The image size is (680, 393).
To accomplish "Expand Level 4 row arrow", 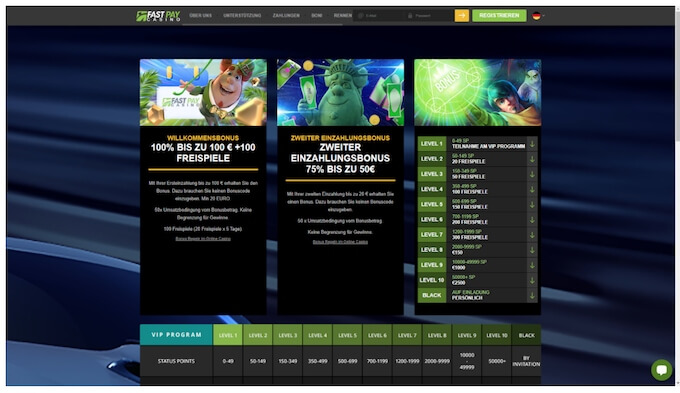I will click(x=532, y=189).
